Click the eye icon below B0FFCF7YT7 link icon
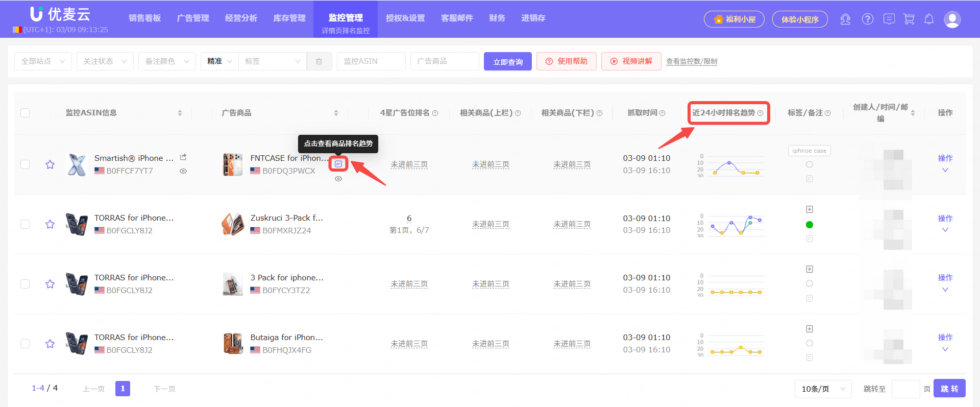 click(x=183, y=171)
